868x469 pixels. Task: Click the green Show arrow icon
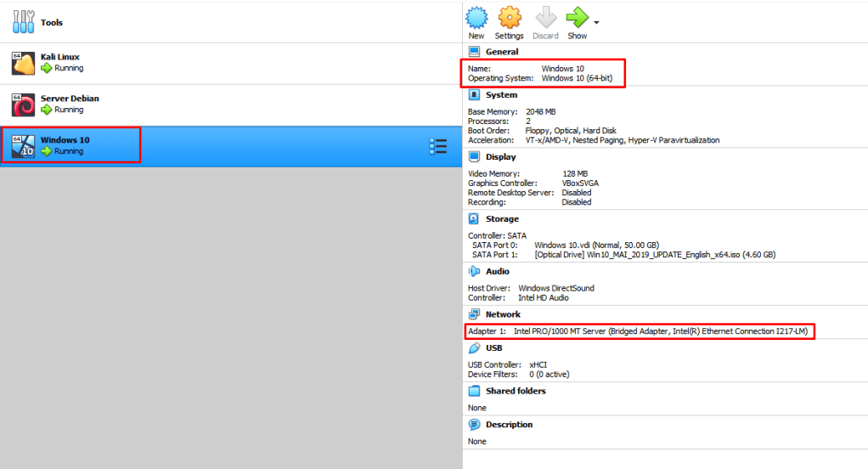coord(577,18)
